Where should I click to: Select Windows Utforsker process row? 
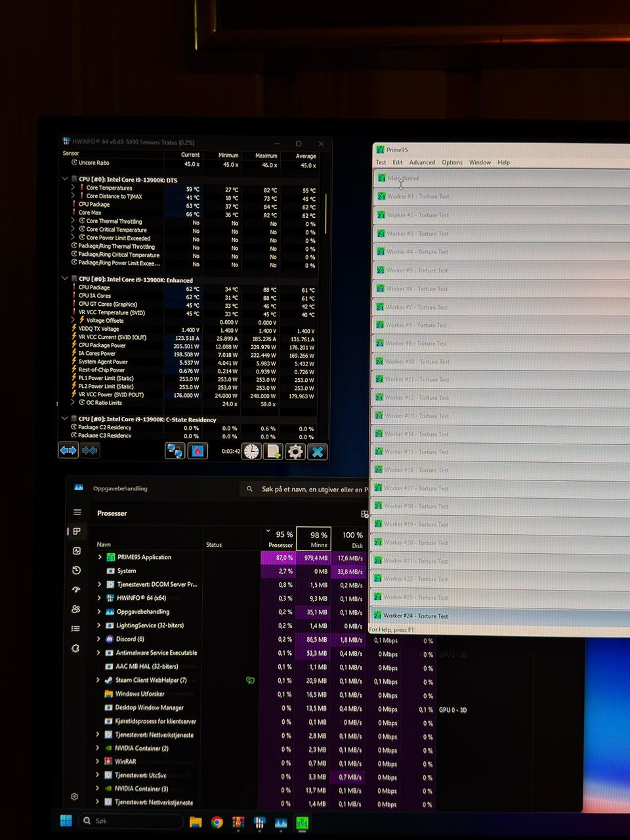tap(140, 694)
